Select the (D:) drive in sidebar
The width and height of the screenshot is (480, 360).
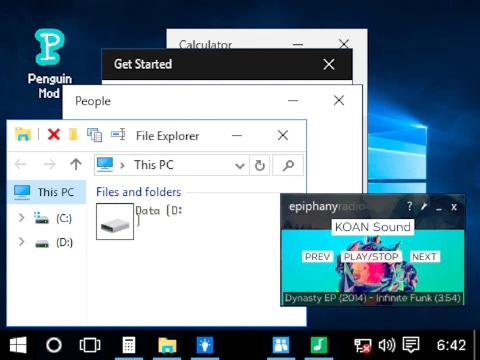(x=53, y=242)
